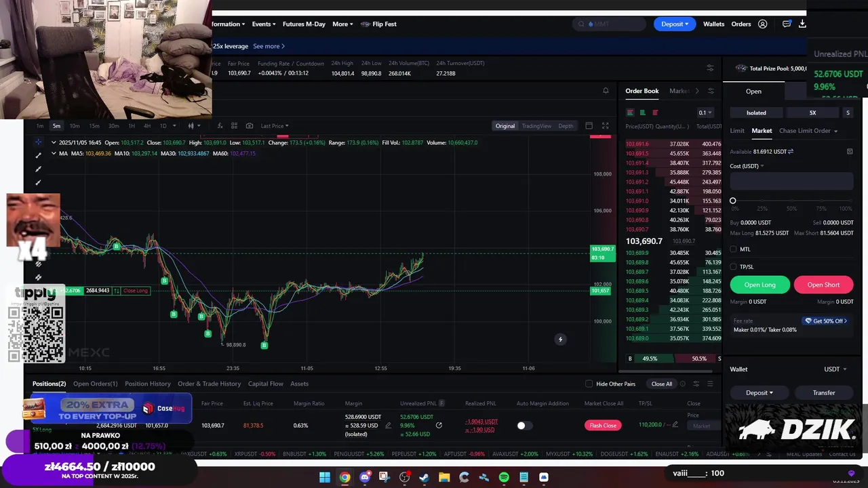The image size is (868, 488).
Task: Open Chase Limit Order dropdown
Action: tap(808, 131)
